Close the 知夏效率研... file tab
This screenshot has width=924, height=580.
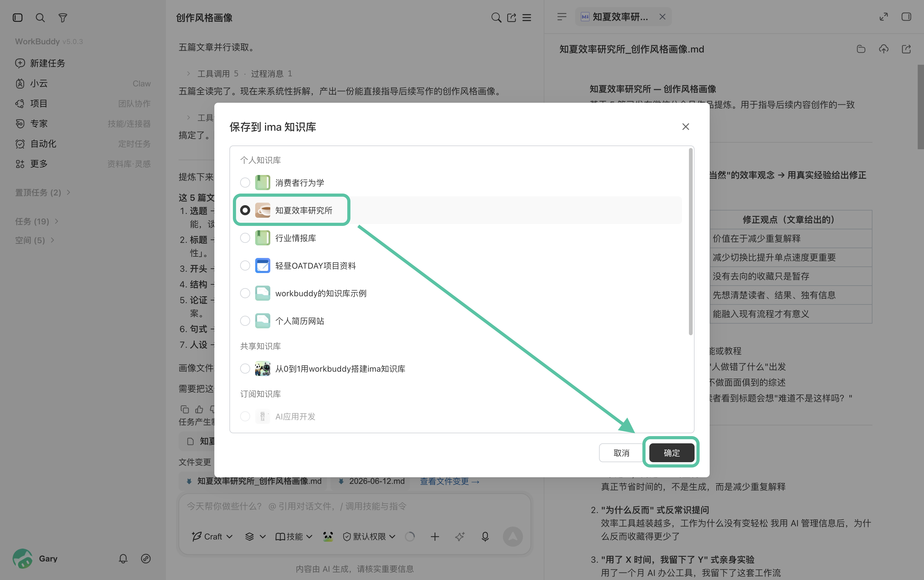(662, 17)
